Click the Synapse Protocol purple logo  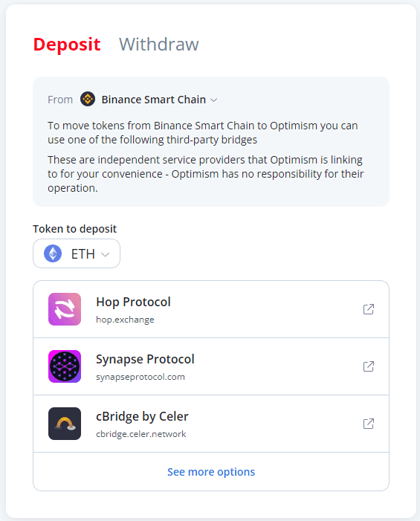coord(65,366)
